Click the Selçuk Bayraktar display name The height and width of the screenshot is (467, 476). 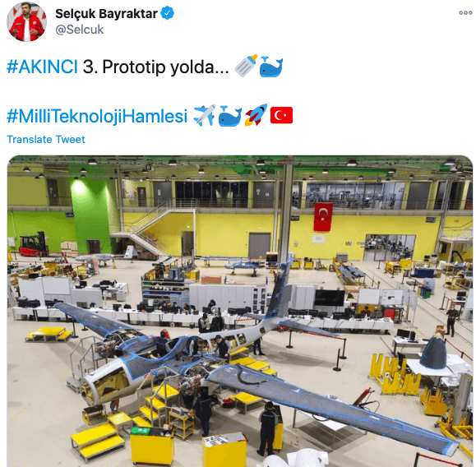(106, 14)
